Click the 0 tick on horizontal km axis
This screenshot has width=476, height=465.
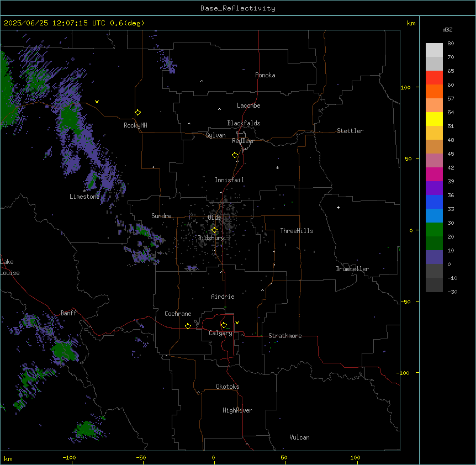(x=213, y=457)
